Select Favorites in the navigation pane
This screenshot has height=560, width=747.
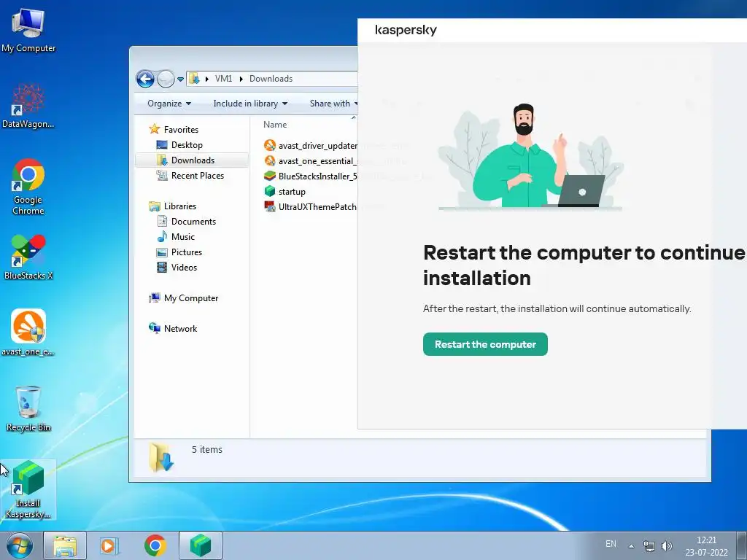[181, 130]
